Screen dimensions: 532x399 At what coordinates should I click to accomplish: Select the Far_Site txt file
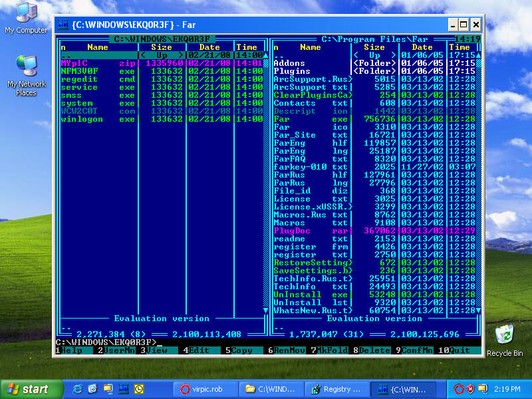[x=374, y=135]
